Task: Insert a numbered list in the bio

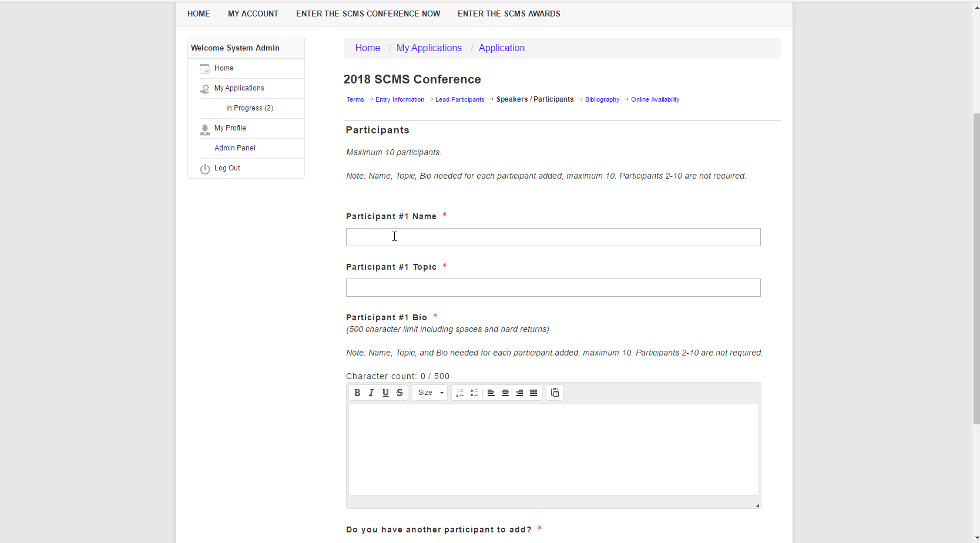Action: click(460, 393)
